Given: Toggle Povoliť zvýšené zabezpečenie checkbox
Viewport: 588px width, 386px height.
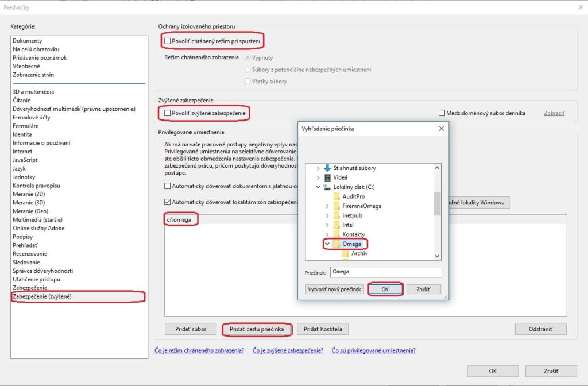Looking at the screenshot, I should click(x=168, y=114).
